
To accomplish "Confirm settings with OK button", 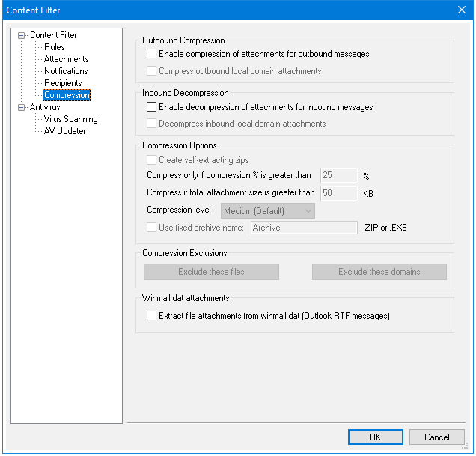I will (x=375, y=437).
